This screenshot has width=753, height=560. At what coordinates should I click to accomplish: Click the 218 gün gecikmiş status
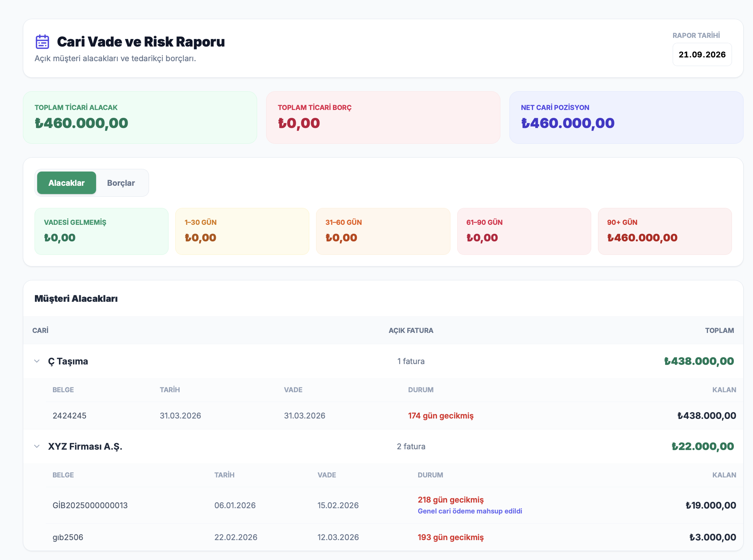coord(450,500)
